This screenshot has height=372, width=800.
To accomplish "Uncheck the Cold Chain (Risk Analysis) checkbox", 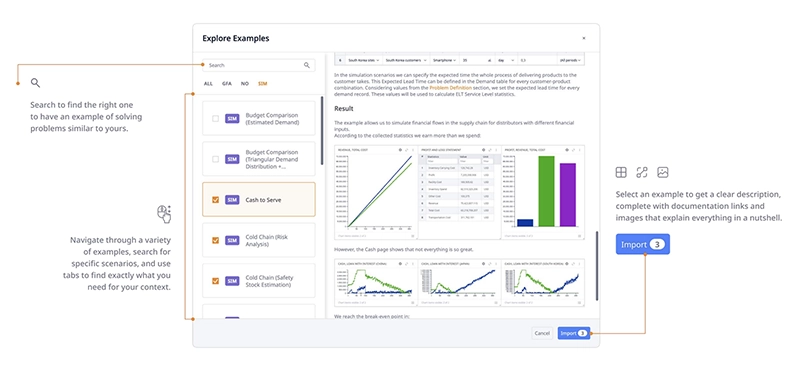I will tap(215, 240).
